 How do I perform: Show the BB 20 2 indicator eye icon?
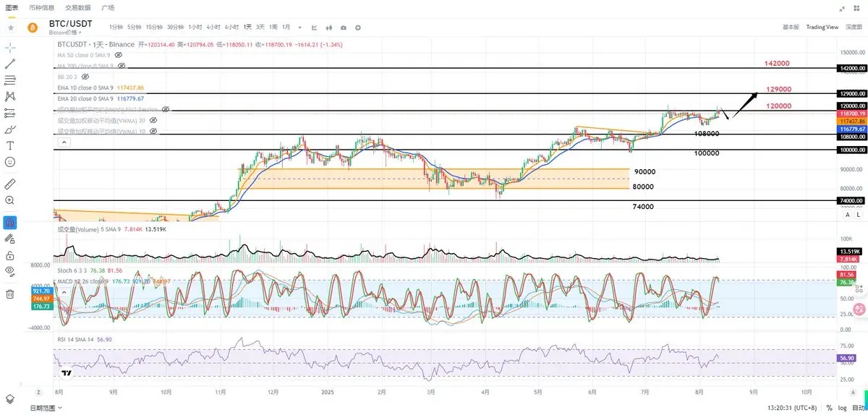tap(85, 77)
